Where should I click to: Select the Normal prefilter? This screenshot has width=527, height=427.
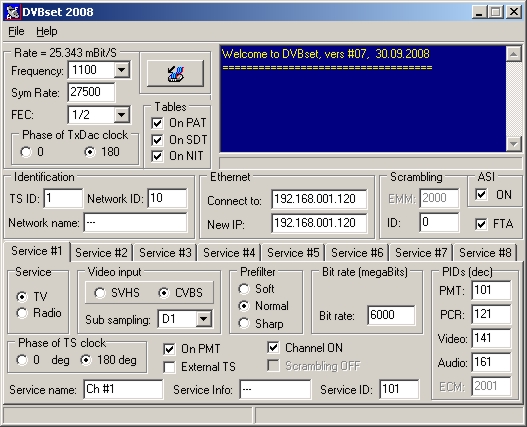[244, 306]
